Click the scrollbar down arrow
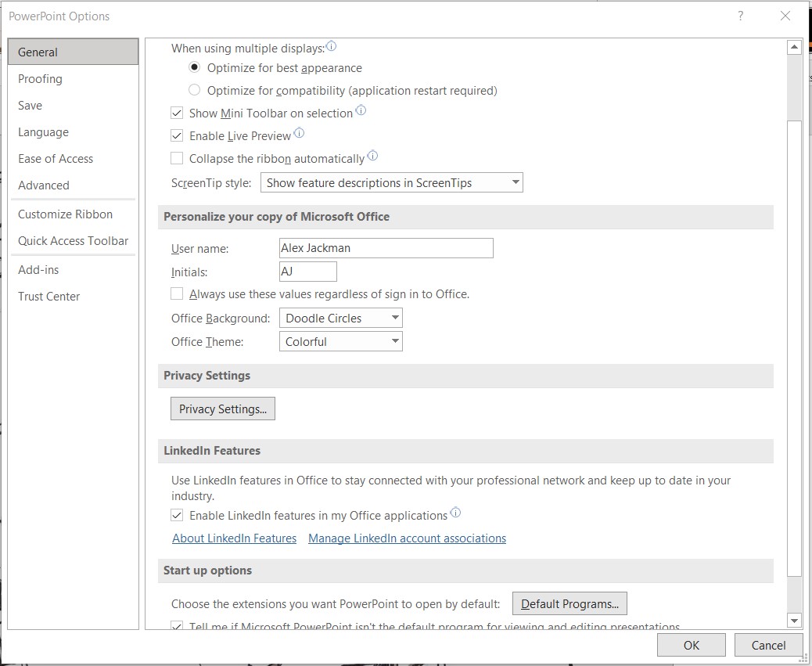This screenshot has width=812, height=666. pyautogui.click(x=794, y=619)
